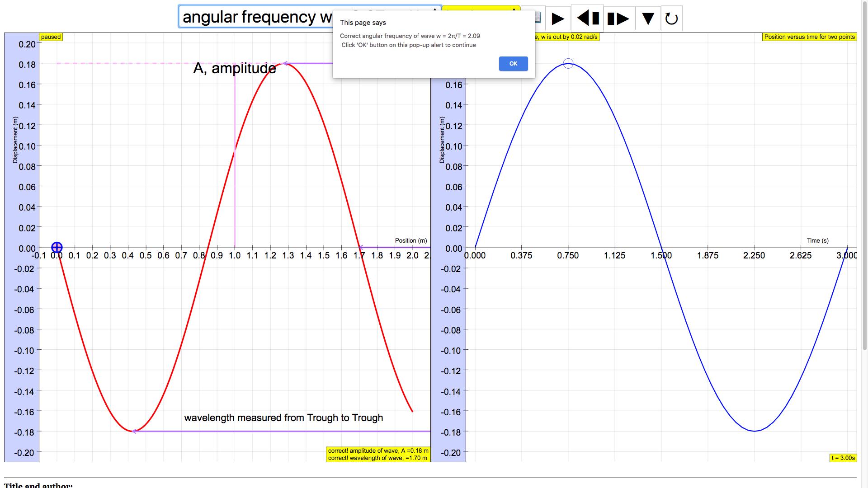
Task: Click 'Position versus time for two points' label
Action: click(809, 37)
